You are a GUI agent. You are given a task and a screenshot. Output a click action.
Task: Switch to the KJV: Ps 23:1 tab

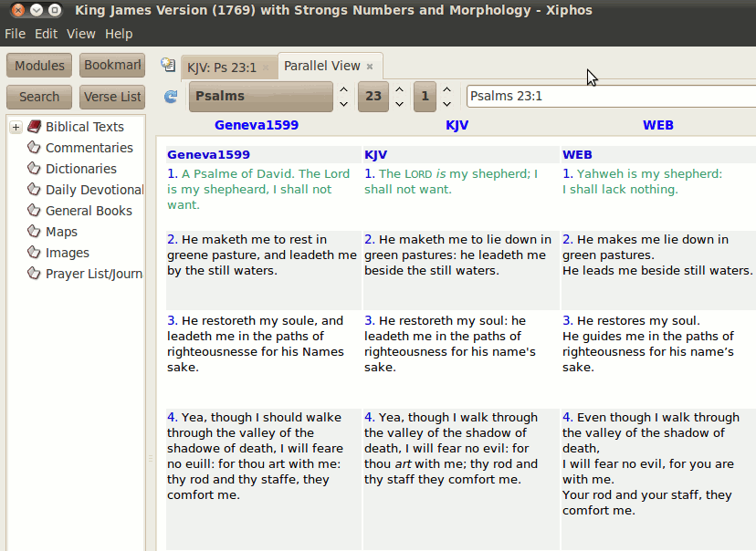pos(222,68)
